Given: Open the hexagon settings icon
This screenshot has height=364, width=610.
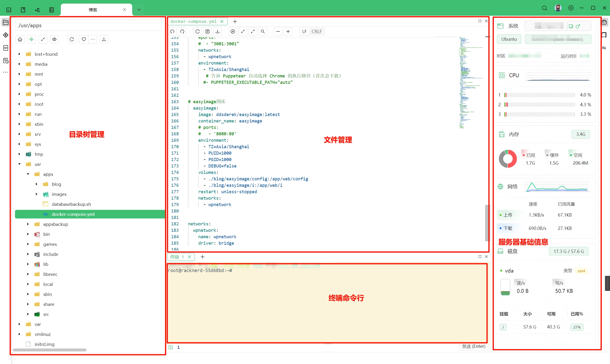Looking at the screenshot, I should (x=571, y=8).
